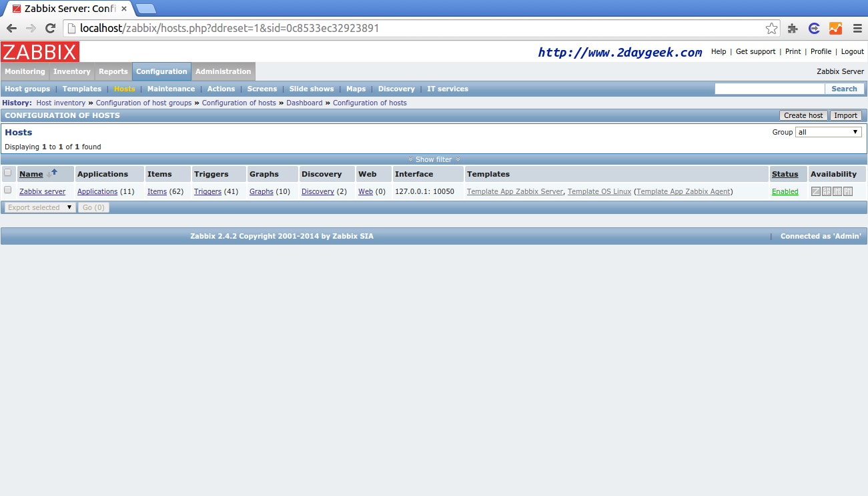This screenshot has width=868, height=496.
Task: Bookmark page with the star icon
Action: coord(771,28)
